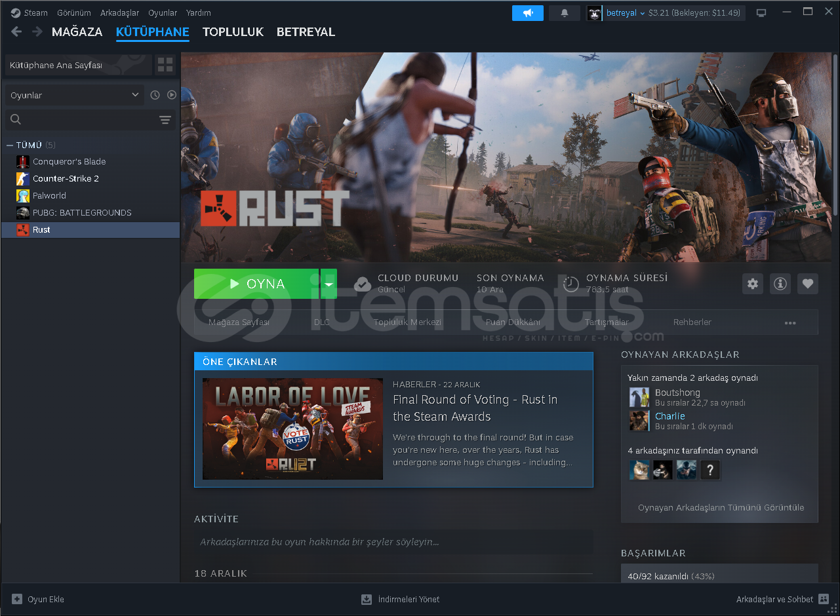Open the Tartışmalar link

pyautogui.click(x=607, y=322)
